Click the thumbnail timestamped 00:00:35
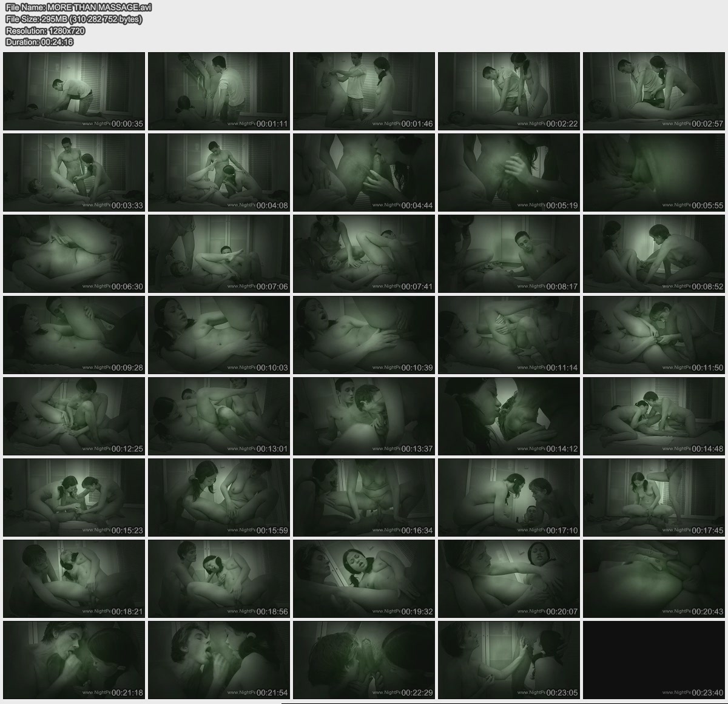The width and height of the screenshot is (728, 704). coord(74,91)
